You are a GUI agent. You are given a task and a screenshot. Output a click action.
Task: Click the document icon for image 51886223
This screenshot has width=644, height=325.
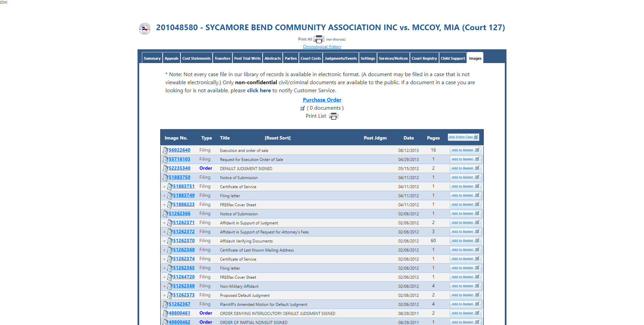click(x=170, y=205)
